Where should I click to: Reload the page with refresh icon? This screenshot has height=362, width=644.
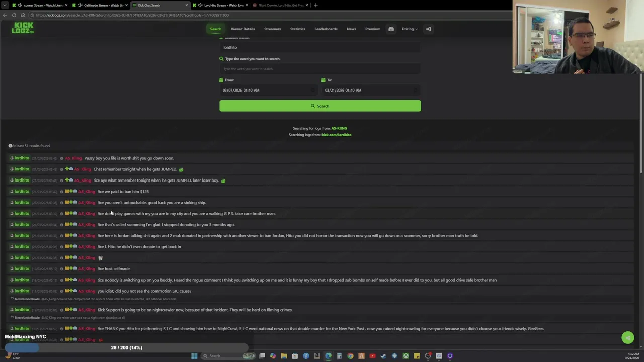pos(14,15)
